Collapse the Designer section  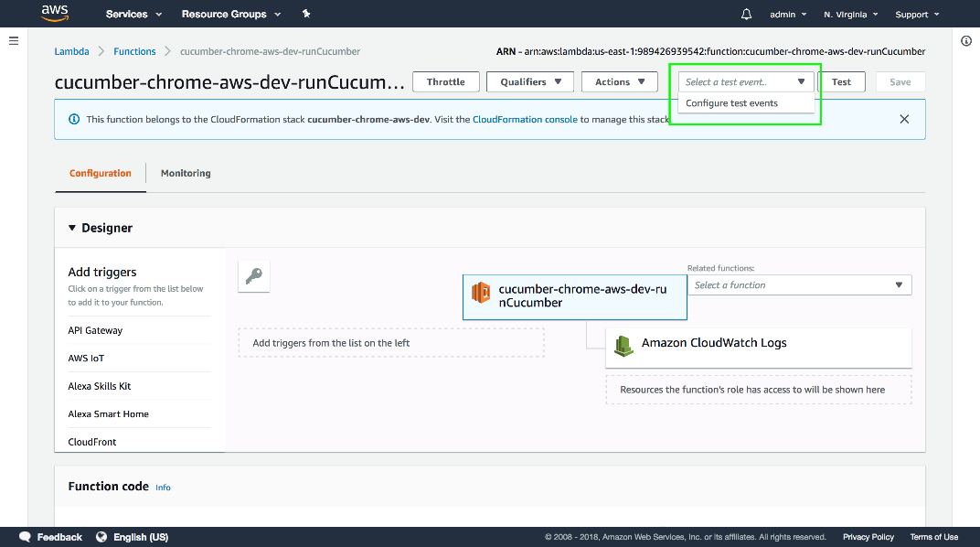coord(73,228)
